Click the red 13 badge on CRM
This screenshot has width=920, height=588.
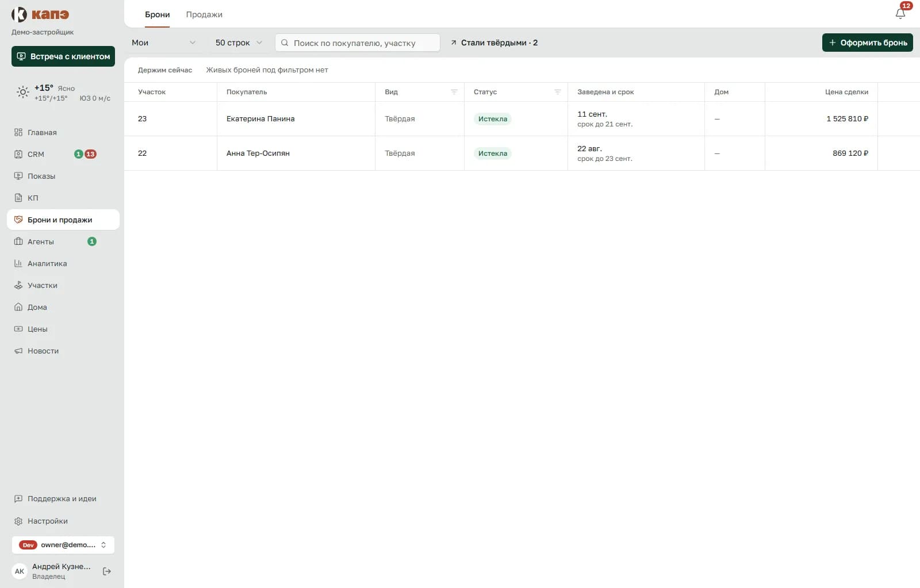coord(90,154)
